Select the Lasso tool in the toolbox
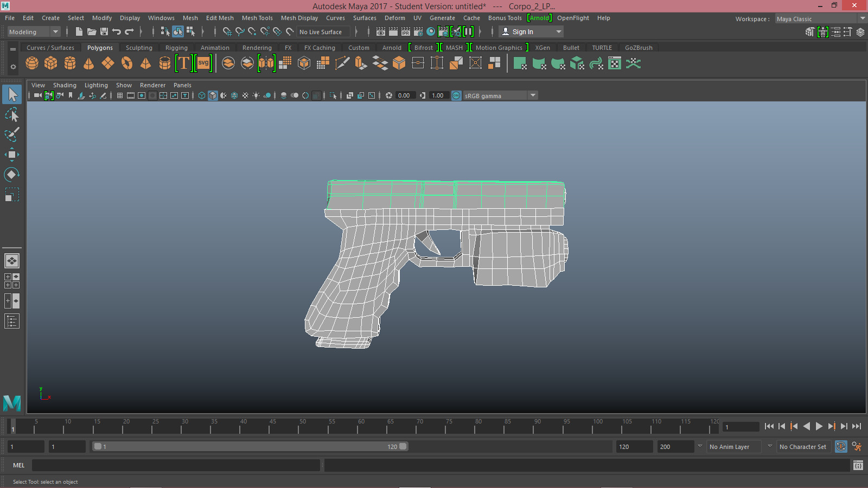 coord(12,114)
